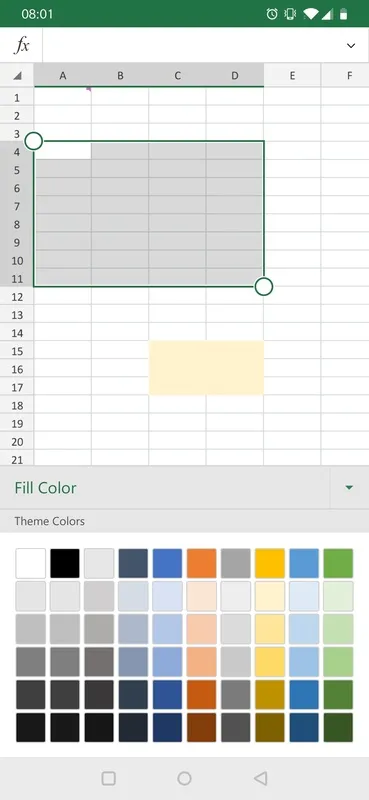The height and width of the screenshot is (800, 369).
Task: Choose the black color swatch
Action: [x=65, y=563]
